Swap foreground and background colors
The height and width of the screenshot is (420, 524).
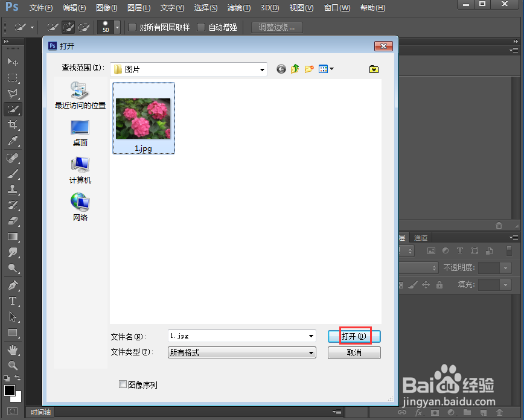[x=18, y=378]
